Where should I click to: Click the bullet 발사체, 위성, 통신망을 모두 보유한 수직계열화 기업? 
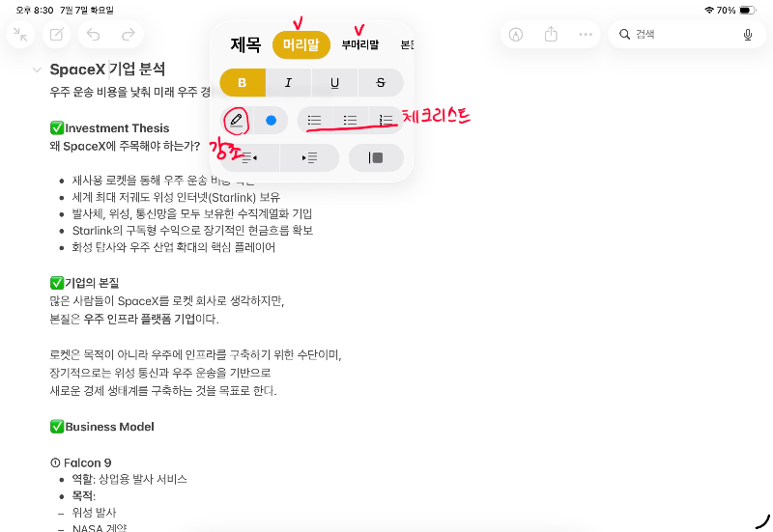click(x=192, y=213)
